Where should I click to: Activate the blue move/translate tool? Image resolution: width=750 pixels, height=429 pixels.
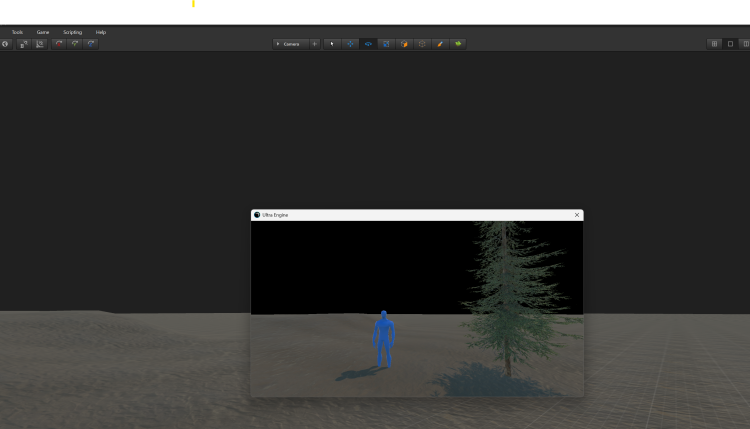tap(350, 44)
